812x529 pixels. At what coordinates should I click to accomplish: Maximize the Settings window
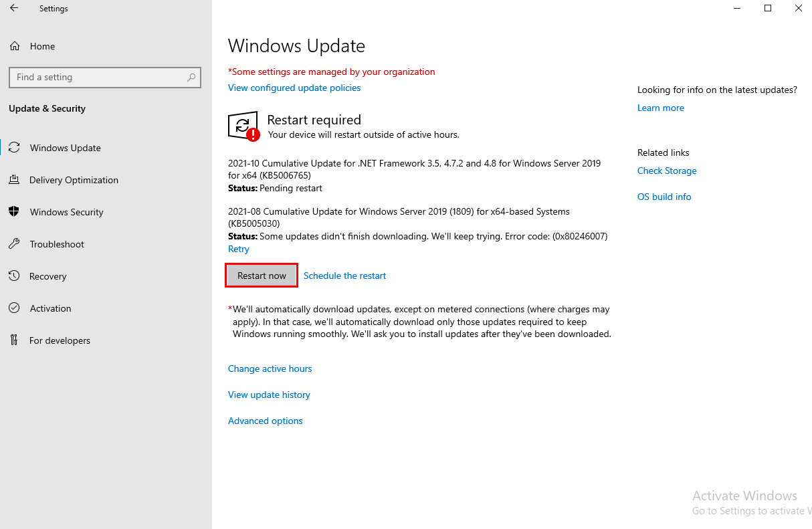tap(768, 9)
